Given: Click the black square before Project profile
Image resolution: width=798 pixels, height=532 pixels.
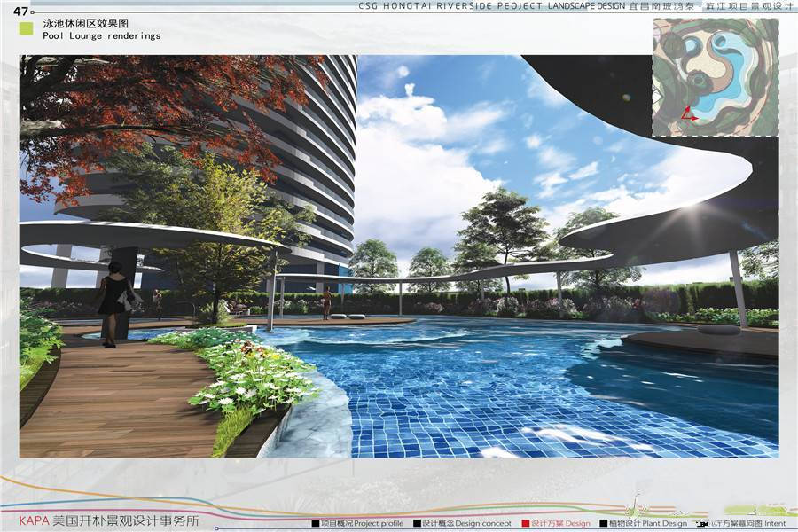Looking at the screenshot, I should click(316, 523).
